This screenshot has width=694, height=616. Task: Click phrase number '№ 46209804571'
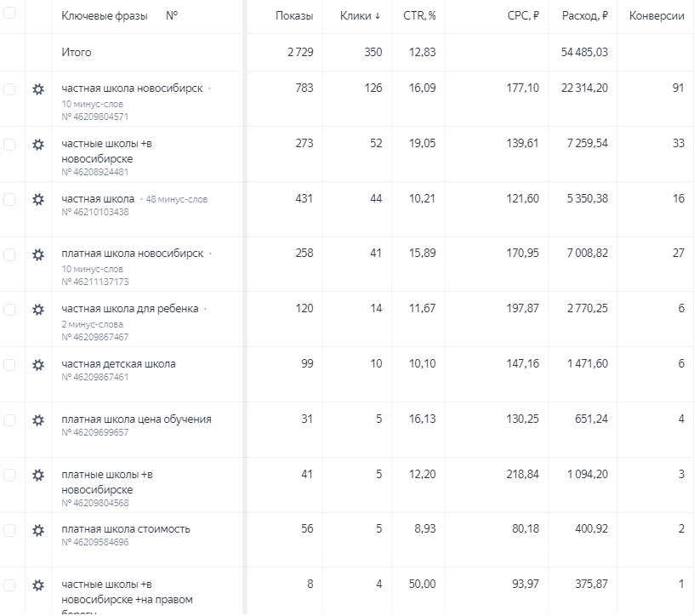point(94,117)
